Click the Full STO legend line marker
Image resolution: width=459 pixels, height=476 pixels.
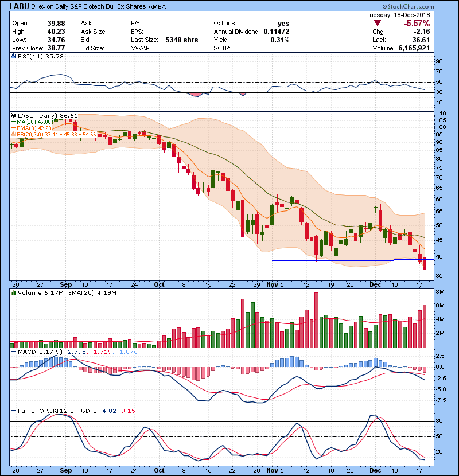click(x=13, y=411)
